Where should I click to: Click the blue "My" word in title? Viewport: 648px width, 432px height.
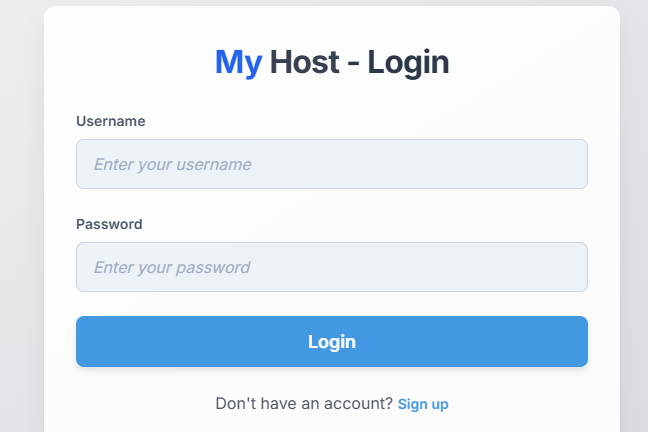(238, 63)
